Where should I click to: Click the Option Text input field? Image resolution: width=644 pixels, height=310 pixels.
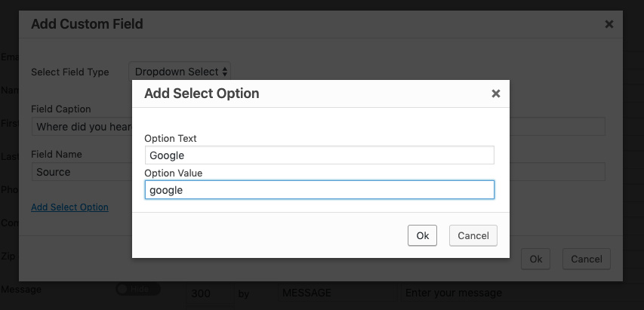pos(319,155)
